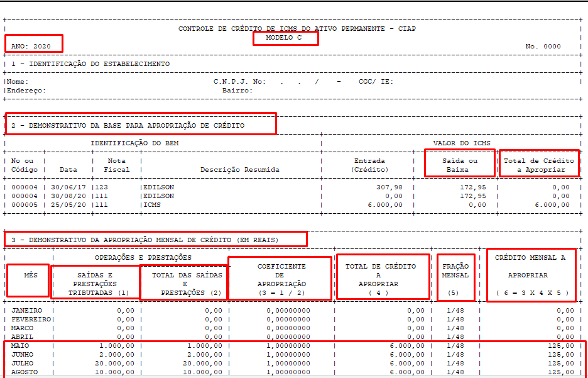
Task: Click the 'No ou Código' column header
Action: (x=24, y=165)
